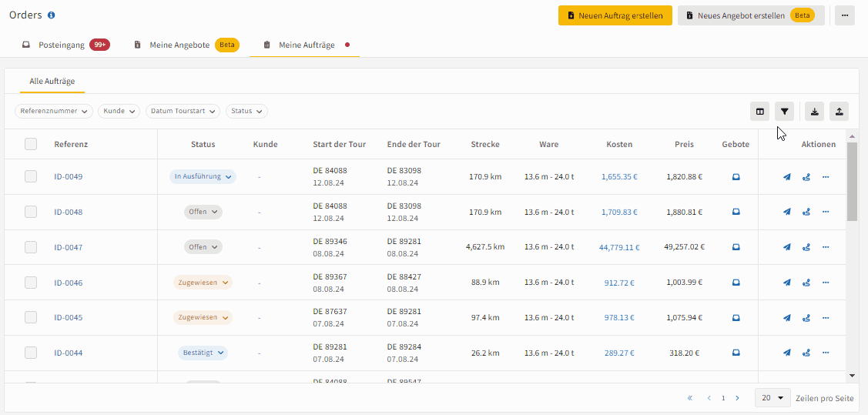
Task: Open the route assignment icon for ID-0046
Action: click(x=806, y=283)
